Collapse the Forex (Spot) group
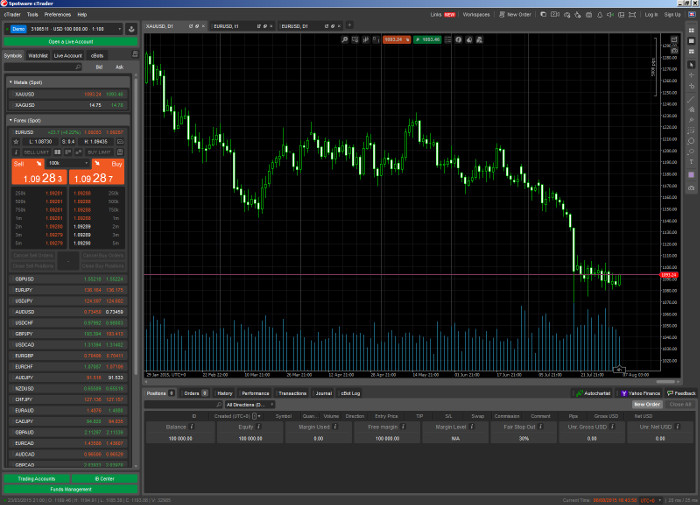This screenshot has height=505, width=700. 10,120
